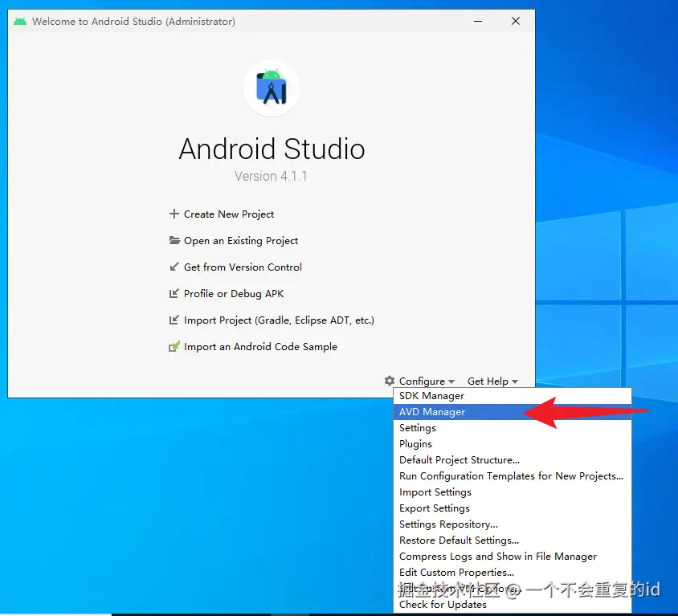Viewport: 678px width, 616px height.
Task: Open Settings Repository... entry
Action: pyautogui.click(x=513, y=524)
